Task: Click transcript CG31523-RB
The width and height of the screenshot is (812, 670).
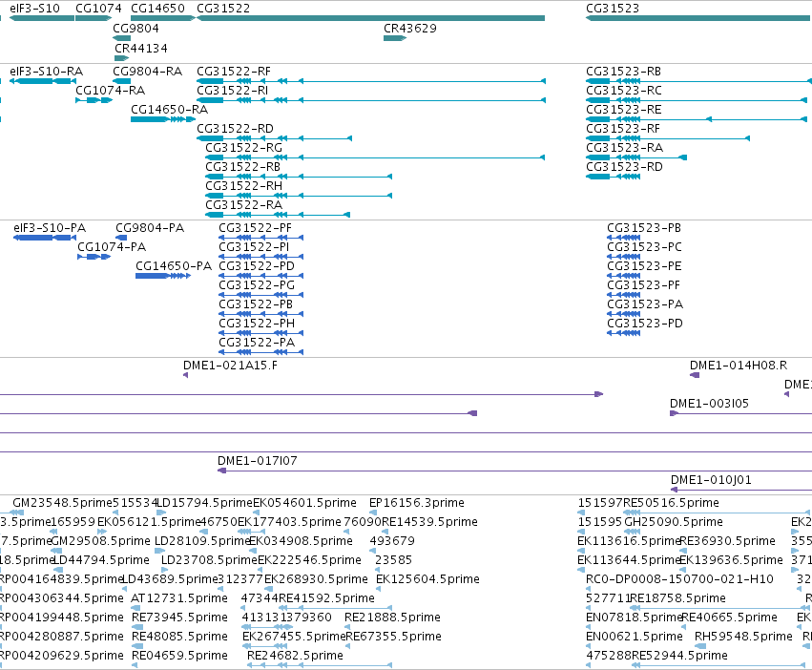Action: 698,81
